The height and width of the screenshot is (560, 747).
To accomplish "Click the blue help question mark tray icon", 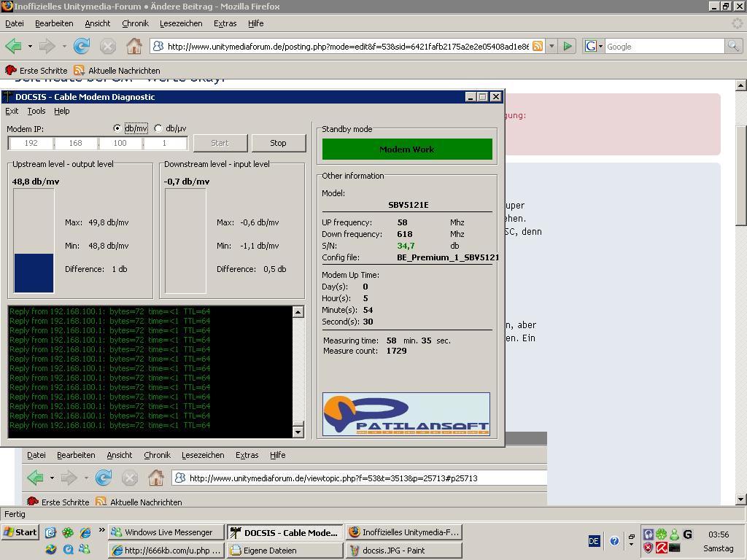I will pos(614,541).
